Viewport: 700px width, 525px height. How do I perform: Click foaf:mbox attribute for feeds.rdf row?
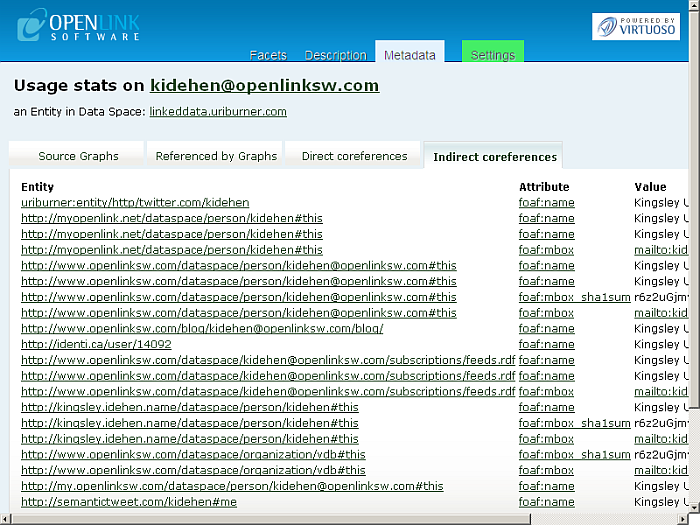546,392
